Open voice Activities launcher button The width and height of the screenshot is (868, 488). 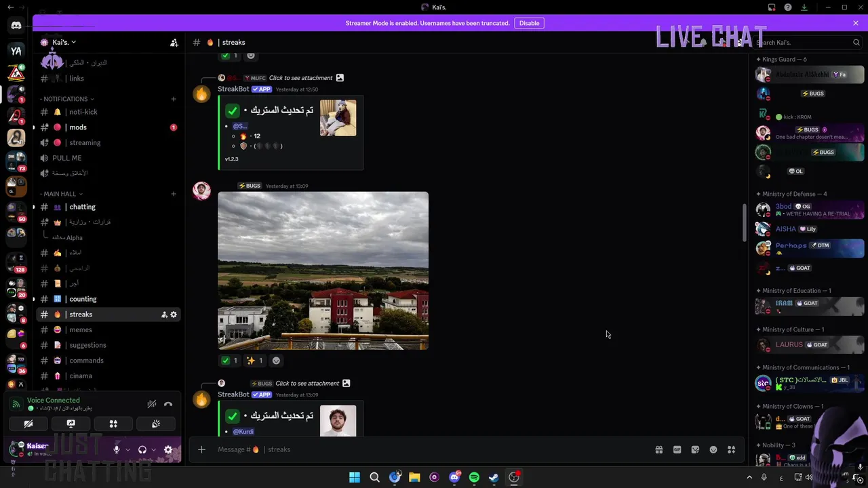(x=113, y=424)
